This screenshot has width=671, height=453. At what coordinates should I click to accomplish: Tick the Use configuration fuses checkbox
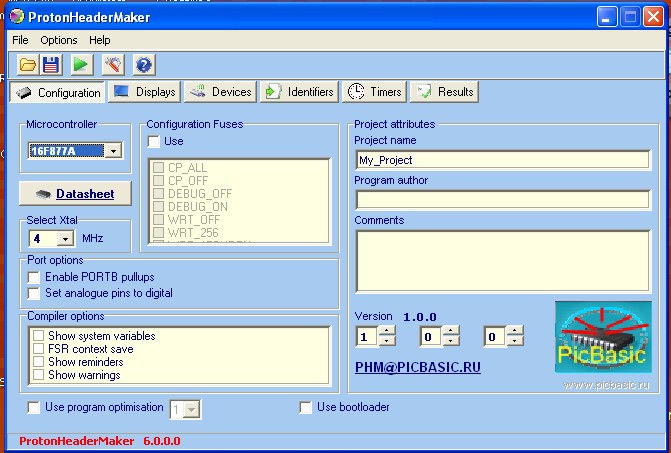click(155, 142)
